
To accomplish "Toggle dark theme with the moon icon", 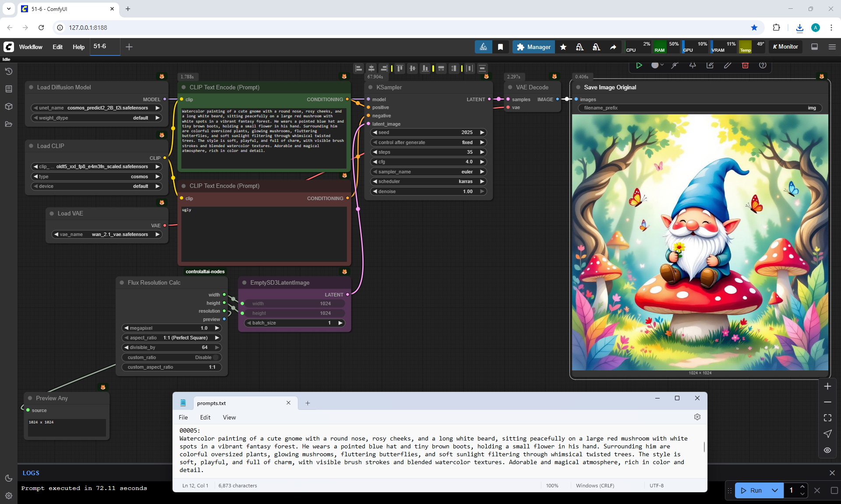I will 8,478.
